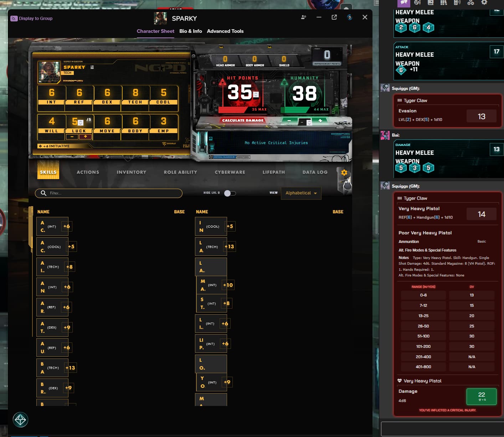Open the Jukebox audio tab
The height and width of the screenshot is (437, 504).
457,2
